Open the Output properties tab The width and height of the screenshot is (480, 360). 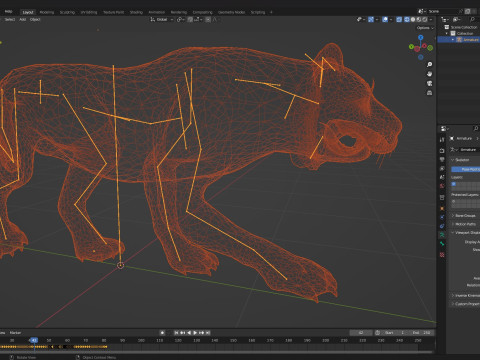(442, 160)
